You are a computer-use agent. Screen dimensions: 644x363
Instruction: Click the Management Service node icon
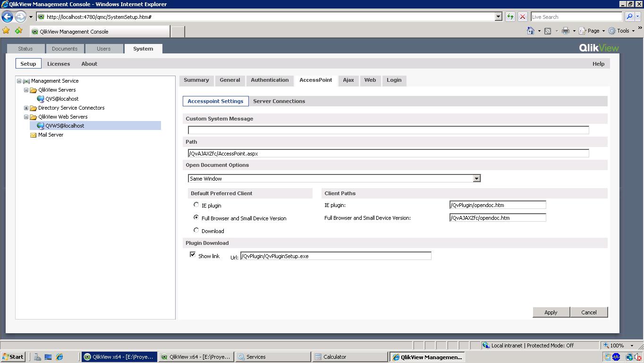point(26,81)
